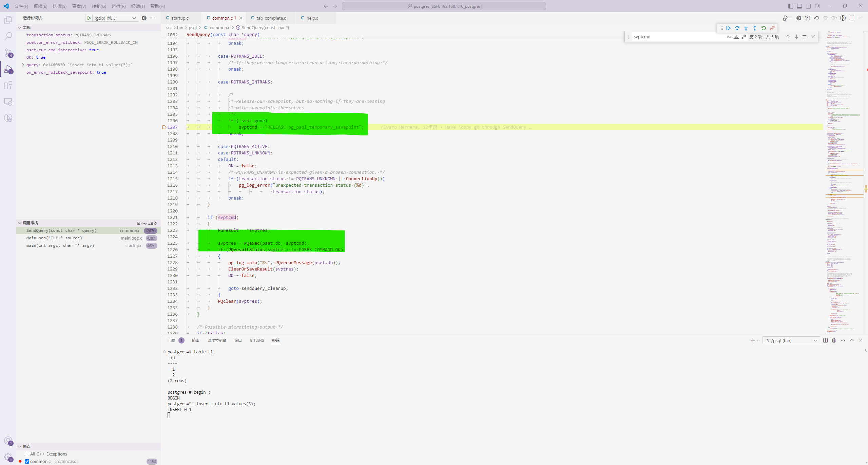Open the Manage gear in activity bar
This screenshot has height=465, width=868.
tap(8, 457)
